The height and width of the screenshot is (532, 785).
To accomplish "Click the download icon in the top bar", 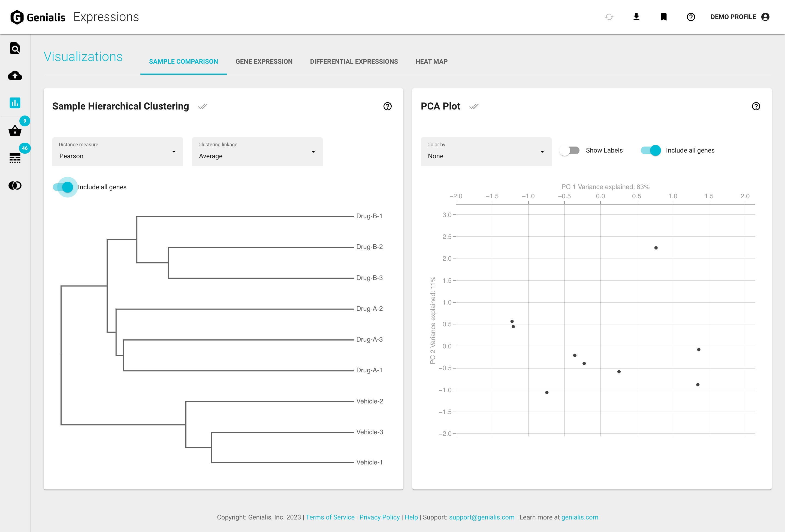I will [x=636, y=17].
